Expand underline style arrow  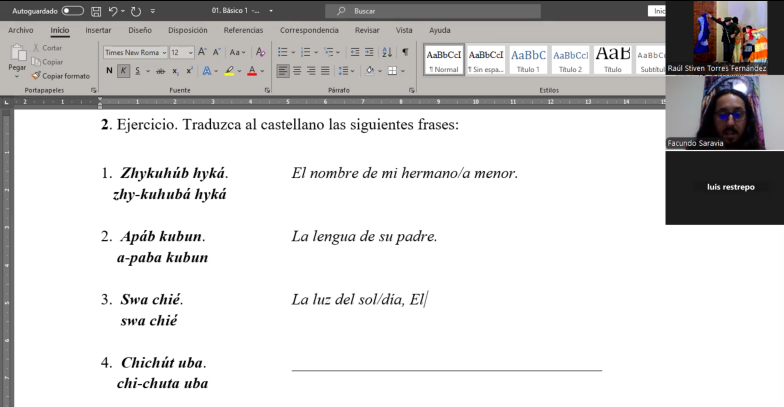148,71
